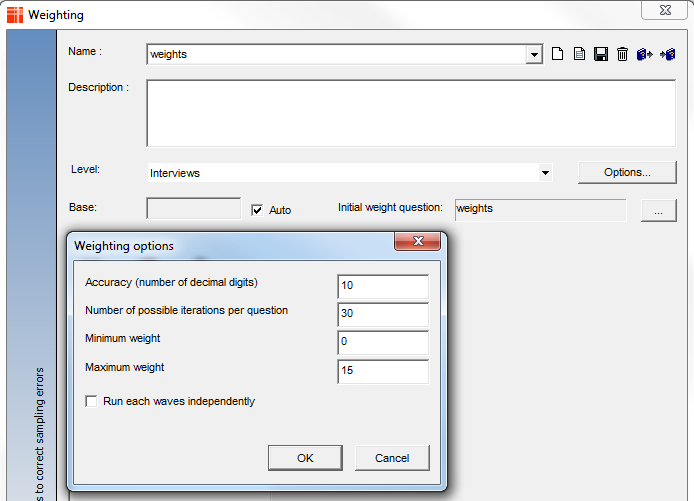Click the Weighting app logo icon
Screen dimensions: 694x501
tap(15, 15)
